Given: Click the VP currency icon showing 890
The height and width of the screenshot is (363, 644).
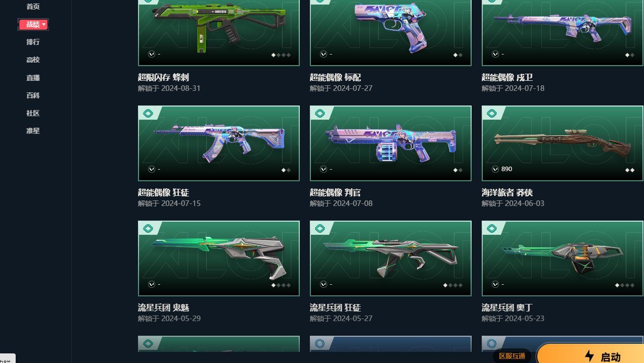Looking at the screenshot, I should click(x=495, y=169).
